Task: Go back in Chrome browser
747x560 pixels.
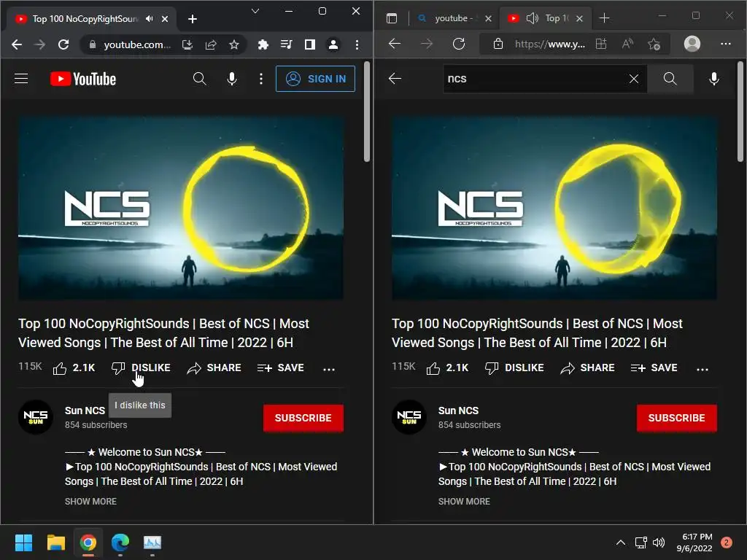Action: (17, 44)
